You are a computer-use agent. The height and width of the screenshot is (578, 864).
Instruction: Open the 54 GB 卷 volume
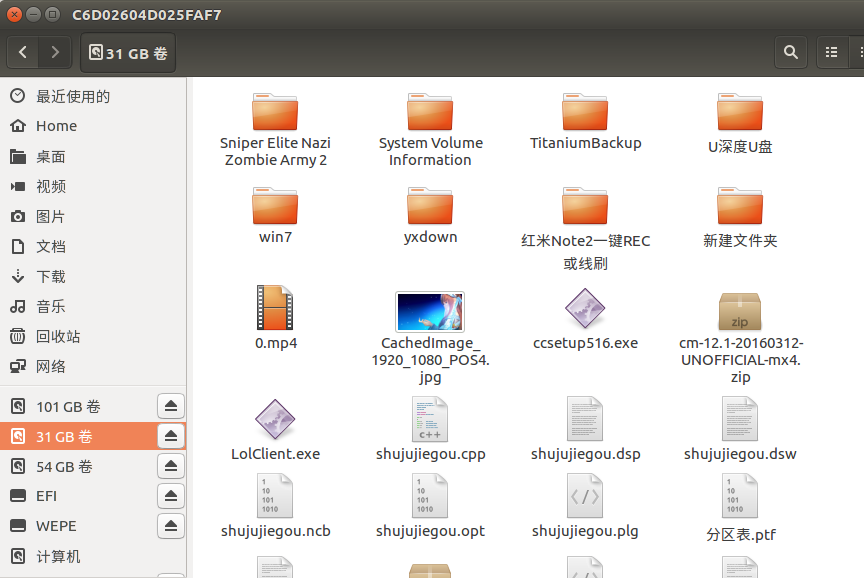click(x=77, y=467)
